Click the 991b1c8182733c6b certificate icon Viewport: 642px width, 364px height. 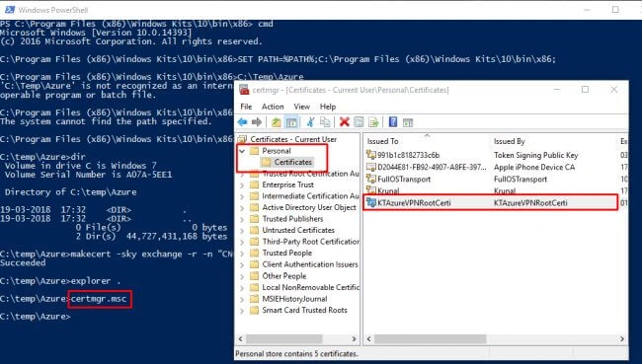click(371, 155)
